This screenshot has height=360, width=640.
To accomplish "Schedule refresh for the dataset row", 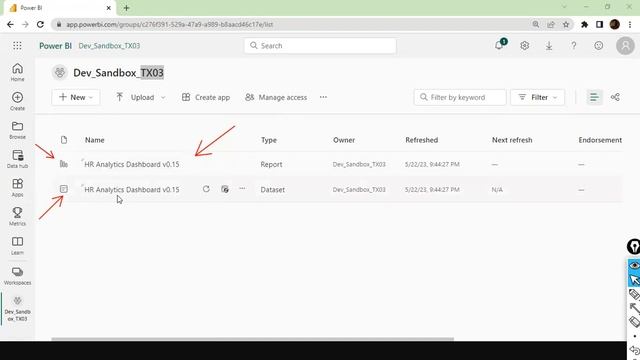I will [x=224, y=189].
